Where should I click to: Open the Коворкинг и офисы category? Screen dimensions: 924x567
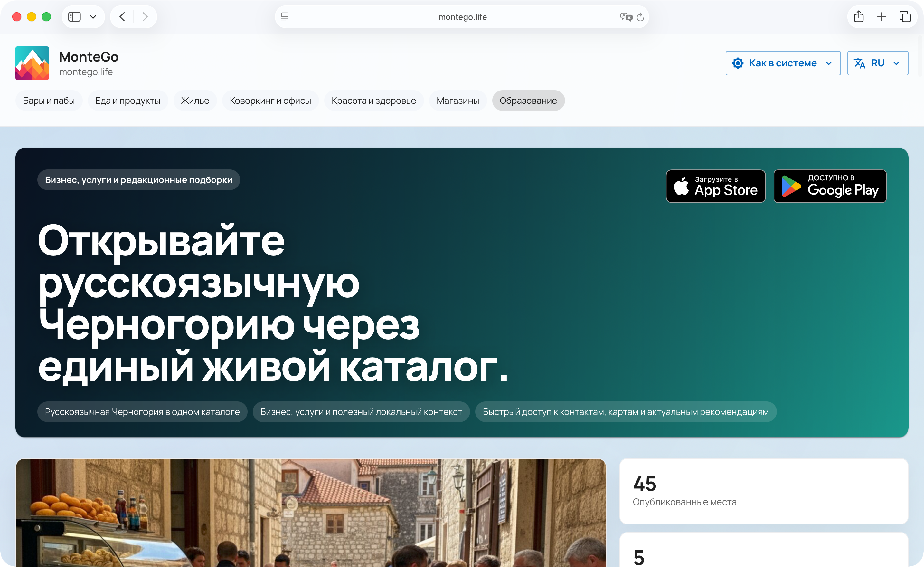point(270,101)
